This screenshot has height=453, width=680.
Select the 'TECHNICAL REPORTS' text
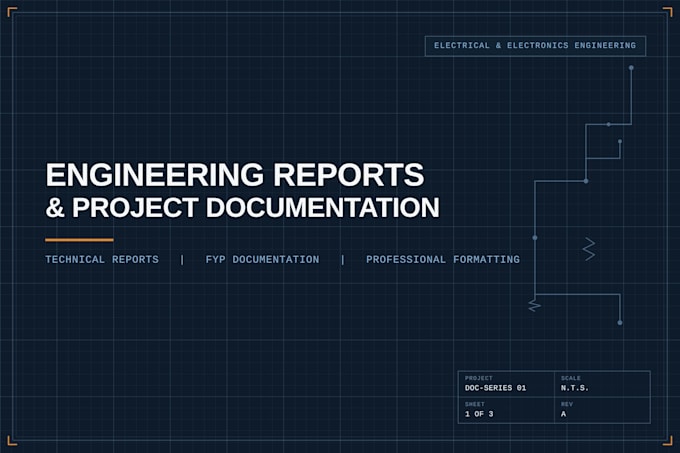(x=102, y=259)
